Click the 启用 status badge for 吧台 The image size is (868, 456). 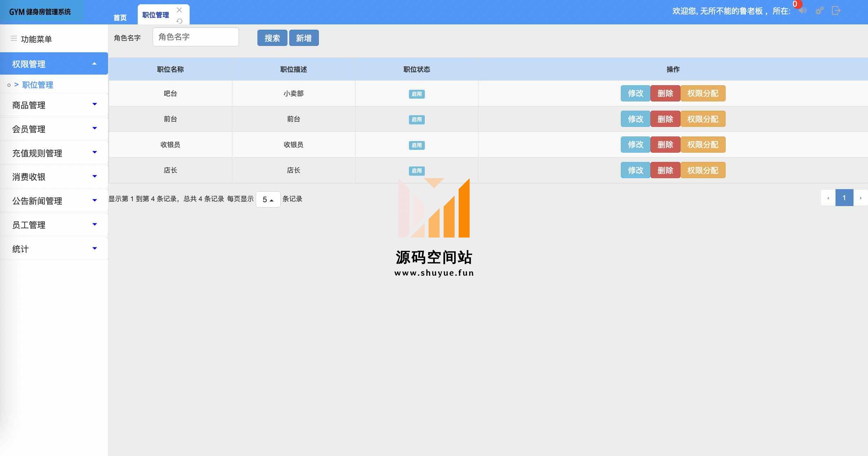pos(417,94)
